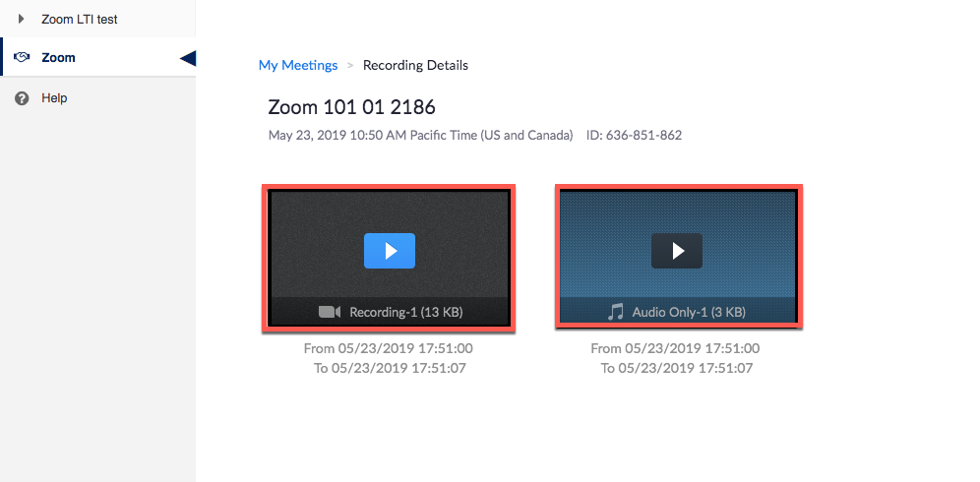Click the Recording Details breadcrumb text
This screenshot has height=482, width=980.
(415, 66)
